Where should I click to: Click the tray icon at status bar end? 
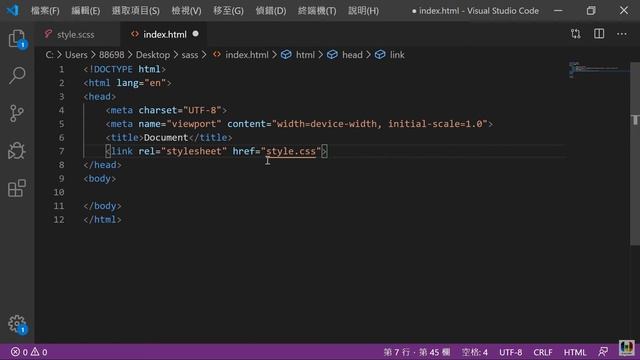coord(627,348)
